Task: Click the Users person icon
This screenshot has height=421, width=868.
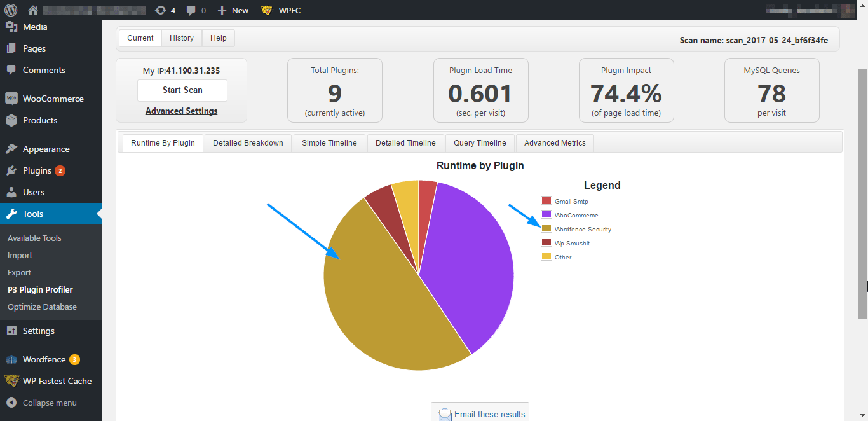Action: (11, 192)
